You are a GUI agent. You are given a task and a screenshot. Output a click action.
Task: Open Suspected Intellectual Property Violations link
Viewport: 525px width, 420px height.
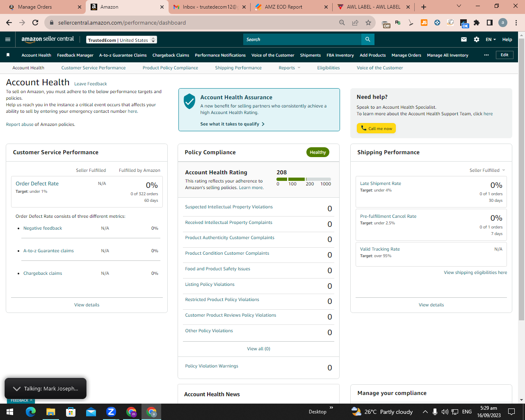[229, 207]
